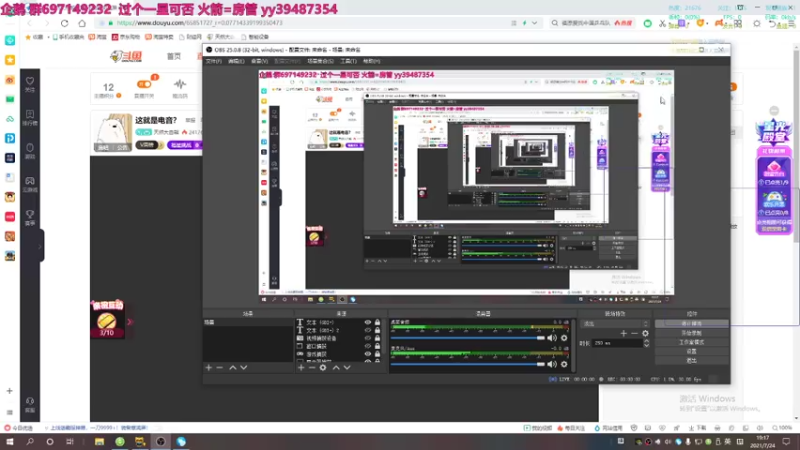Move the scene down in scenes panel

[x=244, y=367]
